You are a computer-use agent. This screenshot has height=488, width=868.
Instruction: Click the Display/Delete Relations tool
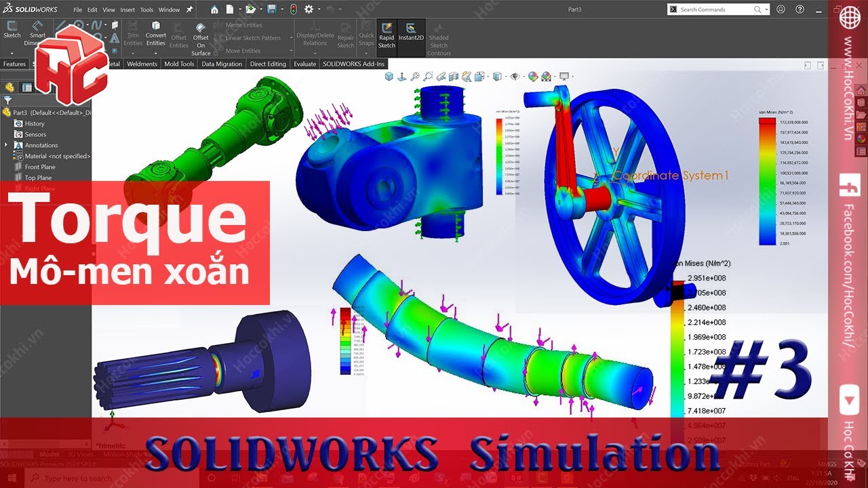click(315, 34)
